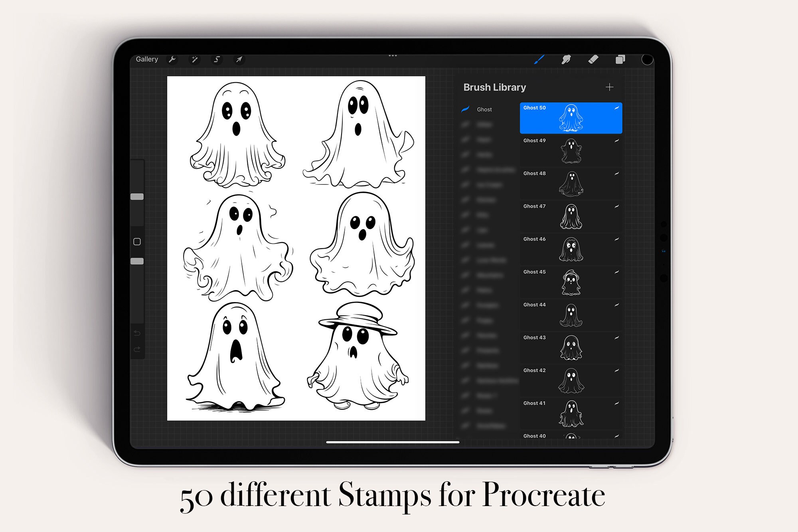798x532 pixels.
Task: Pick the Ghost 45 hat ghost stamp
Action: tap(571, 282)
